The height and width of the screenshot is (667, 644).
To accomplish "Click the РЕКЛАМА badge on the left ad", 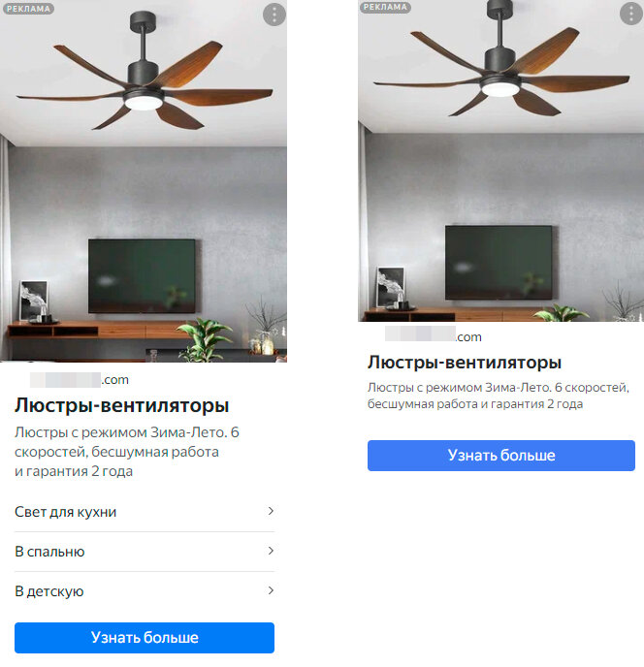I will click(28, 9).
